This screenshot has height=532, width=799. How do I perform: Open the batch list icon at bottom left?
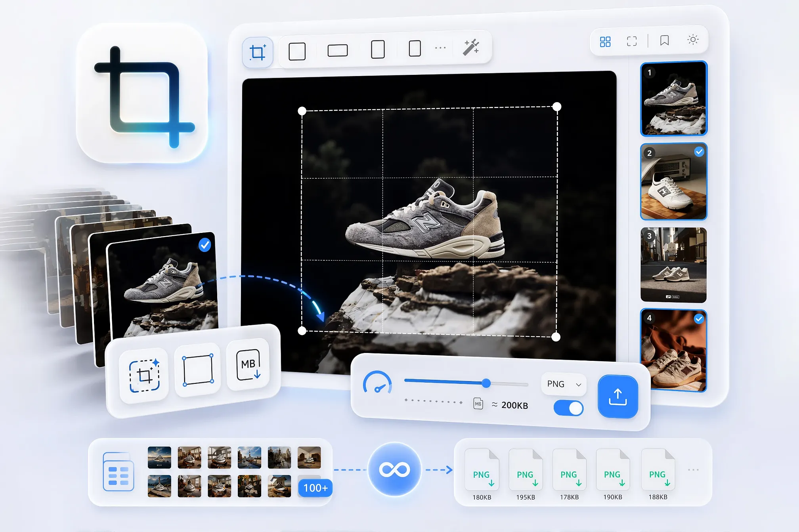pyautogui.click(x=118, y=471)
